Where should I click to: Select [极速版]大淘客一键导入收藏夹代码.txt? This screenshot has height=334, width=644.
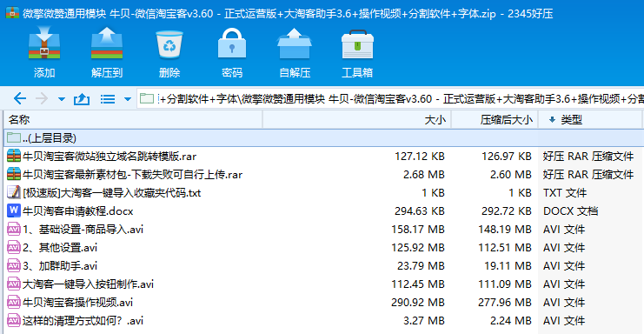112,193
